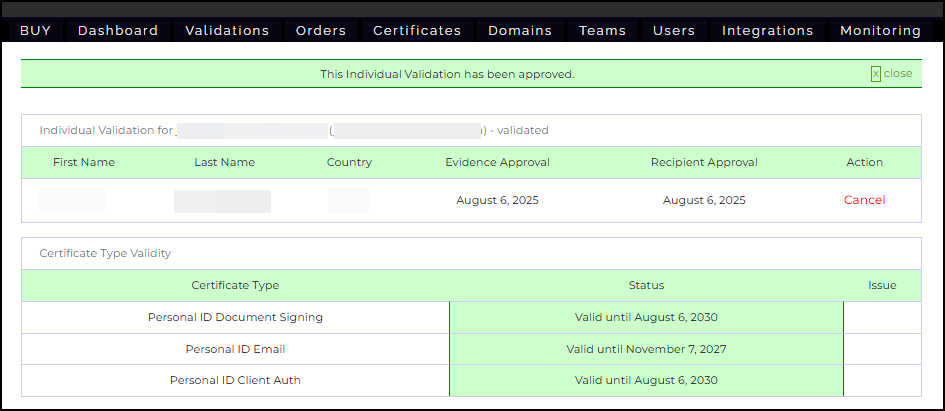Click the Issue column header
The image size is (945, 411).
(x=882, y=285)
